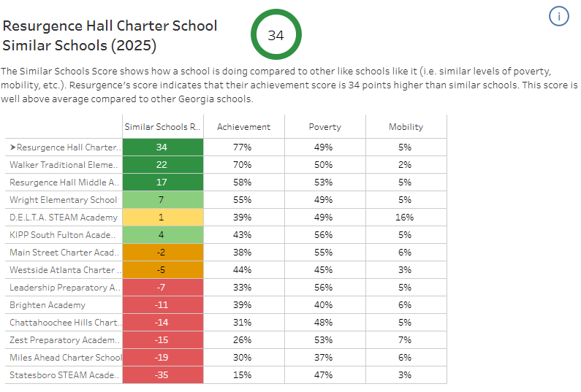Image resolution: width=581 pixels, height=392 pixels.
Task: Click the info icon in top corner
Action: tap(558, 17)
